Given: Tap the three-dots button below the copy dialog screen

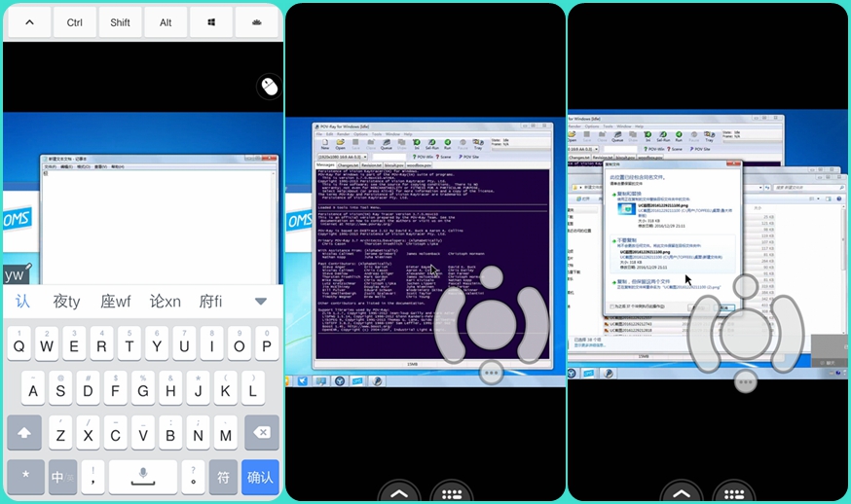Looking at the screenshot, I should point(745,382).
